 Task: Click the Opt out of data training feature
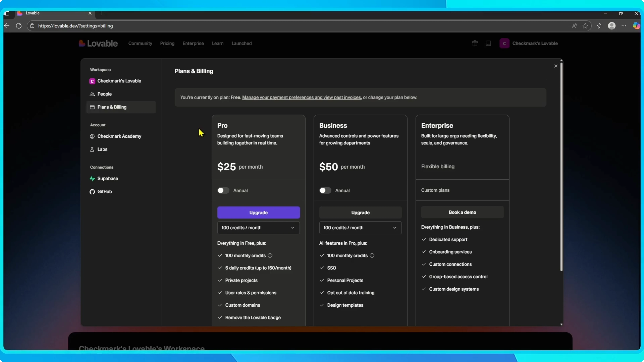point(351,293)
